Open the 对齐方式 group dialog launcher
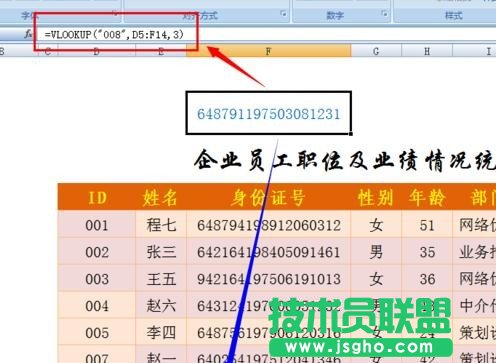This screenshot has height=363, width=496. [283, 14]
